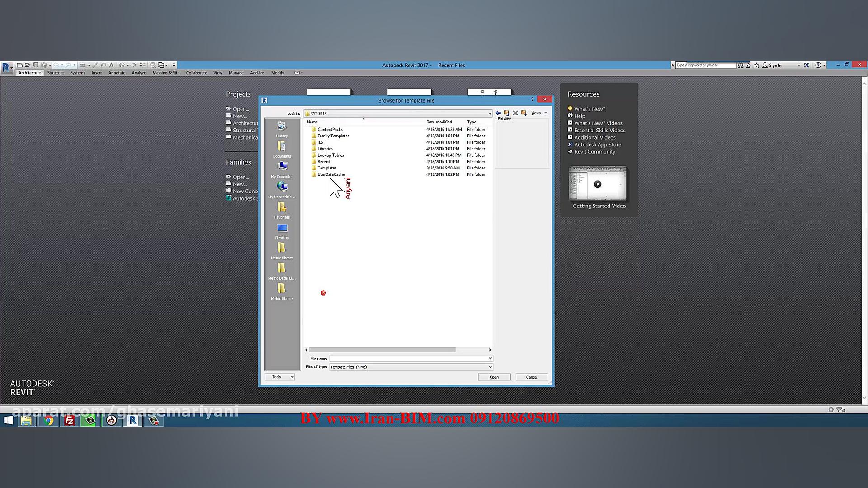868x488 pixels.
Task: Open the Views dropdown menu
Action: pos(539,113)
